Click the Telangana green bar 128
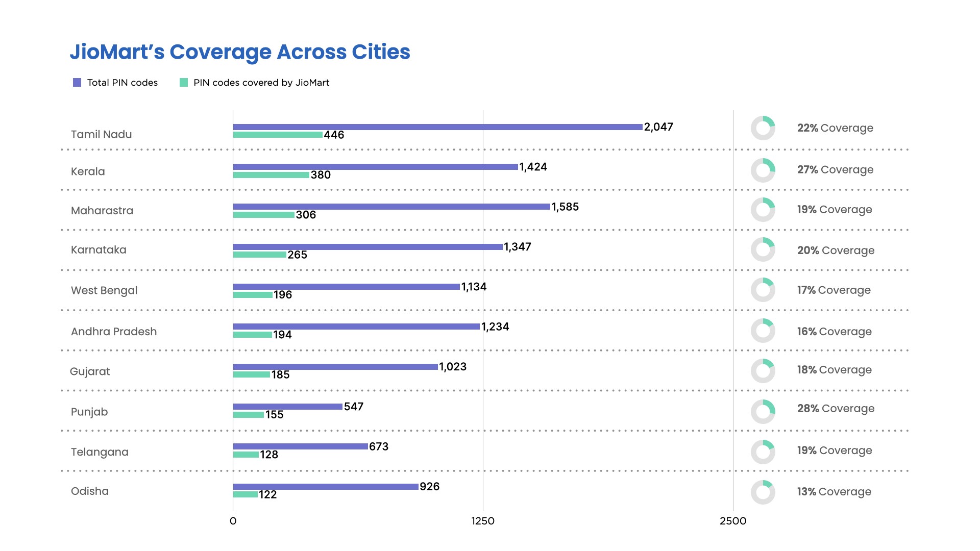The height and width of the screenshot is (551, 980). (246, 455)
